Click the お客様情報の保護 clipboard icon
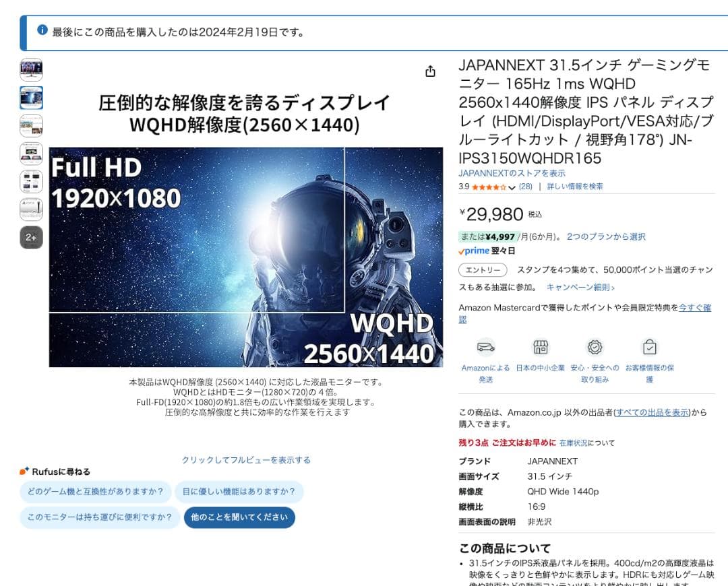 point(650,346)
